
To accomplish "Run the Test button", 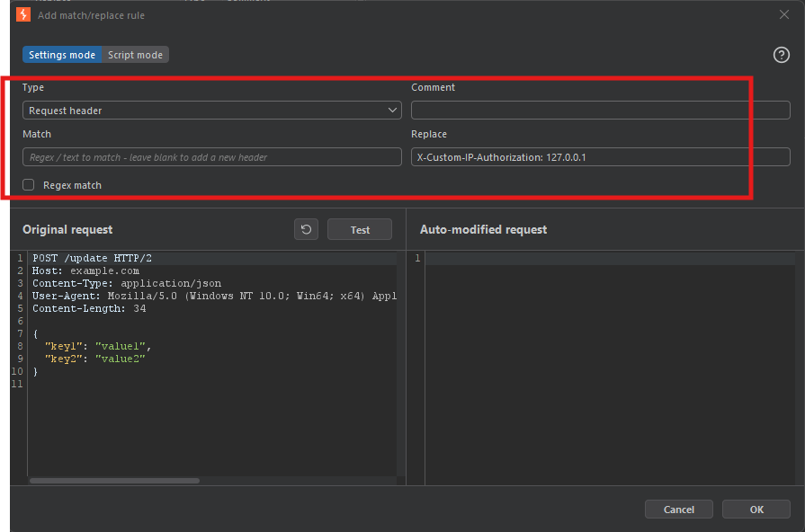I will 360,229.
